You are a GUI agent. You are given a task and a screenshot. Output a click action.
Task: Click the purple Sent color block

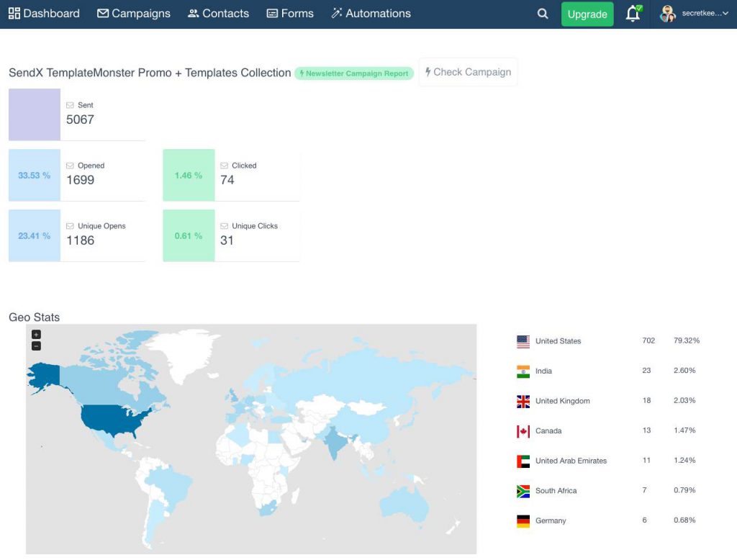pos(35,114)
